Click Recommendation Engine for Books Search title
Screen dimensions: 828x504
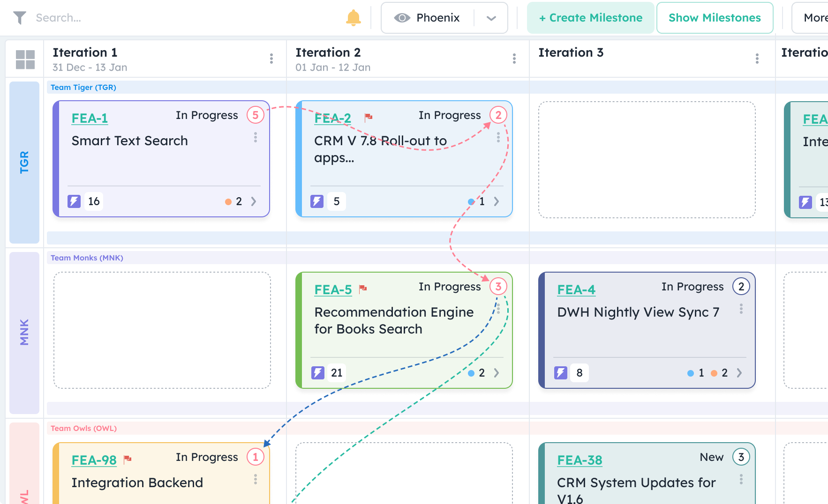click(394, 320)
